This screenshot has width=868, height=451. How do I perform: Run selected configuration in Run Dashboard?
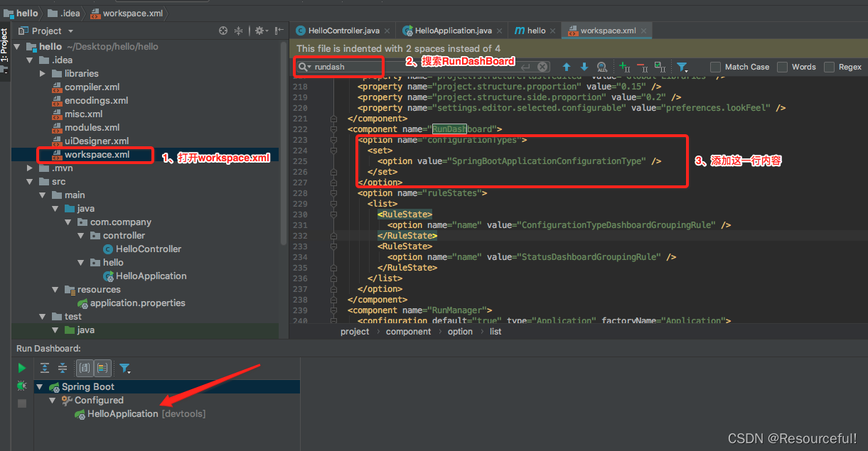click(x=22, y=368)
